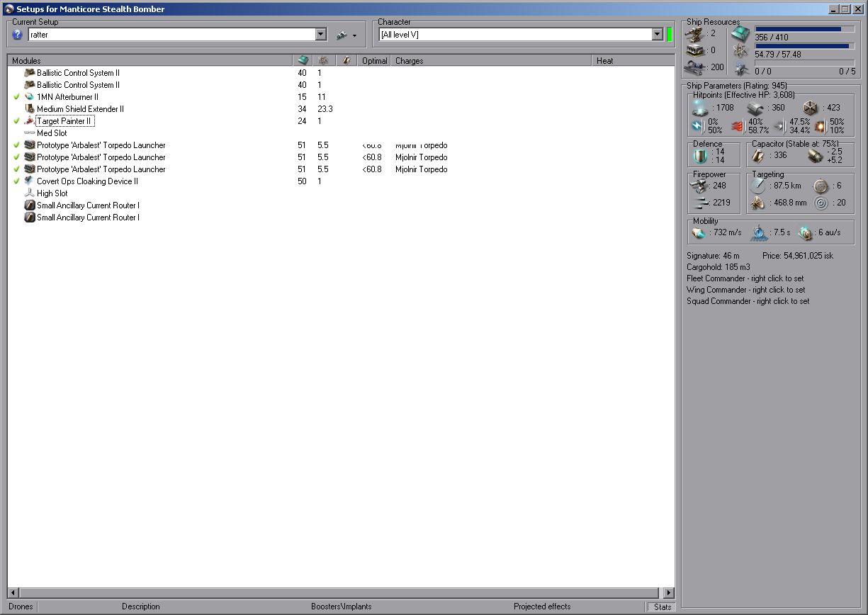Select the Covert Ops Cloaking Device II row

pos(340,181)
